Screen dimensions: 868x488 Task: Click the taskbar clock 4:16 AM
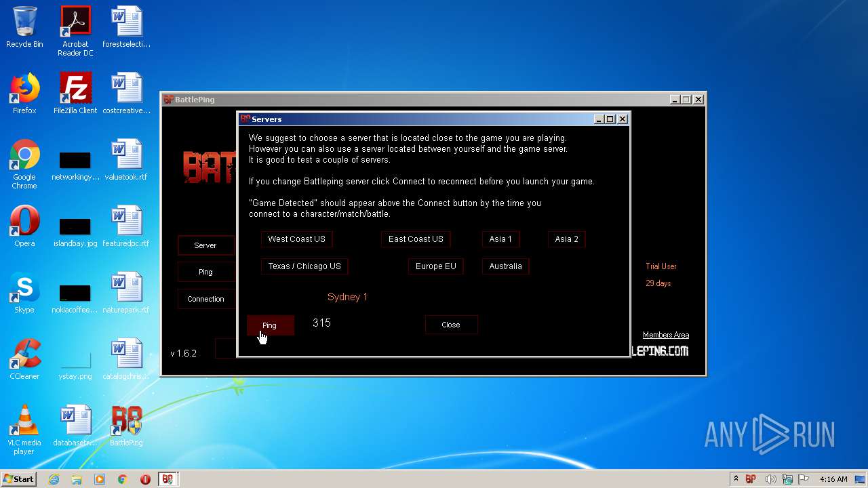tap(833, 479)
